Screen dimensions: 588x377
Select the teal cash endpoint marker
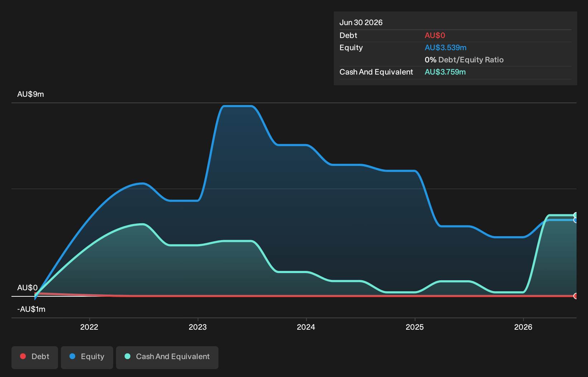[x=576, y=215]
